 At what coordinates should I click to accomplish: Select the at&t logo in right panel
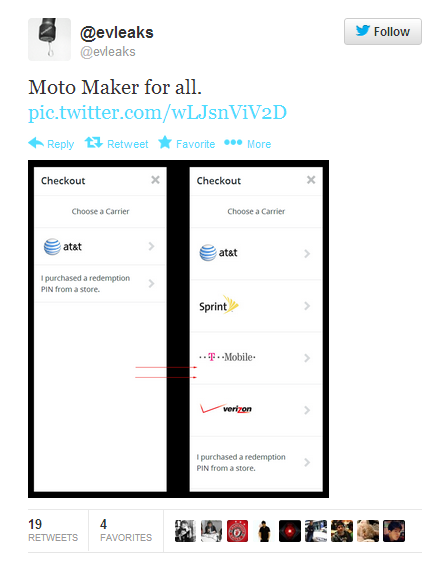(x=218, y=253)
